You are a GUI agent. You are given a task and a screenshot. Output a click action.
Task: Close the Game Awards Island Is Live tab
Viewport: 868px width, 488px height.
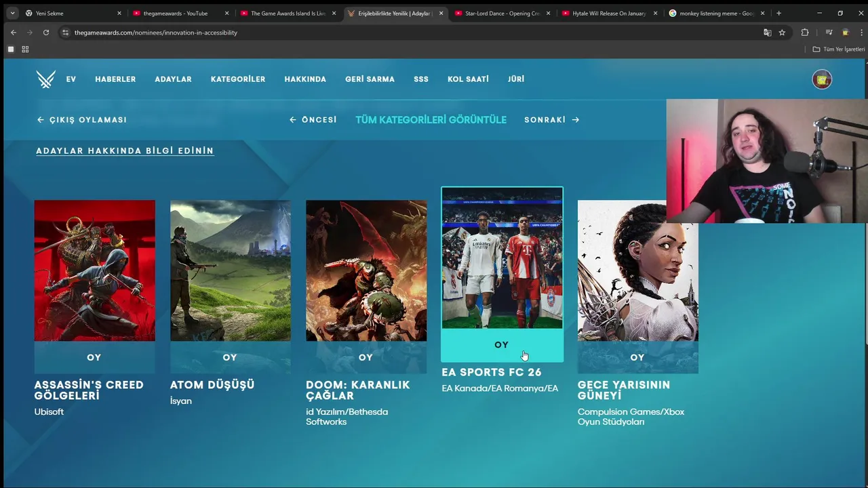pos(334,13)
